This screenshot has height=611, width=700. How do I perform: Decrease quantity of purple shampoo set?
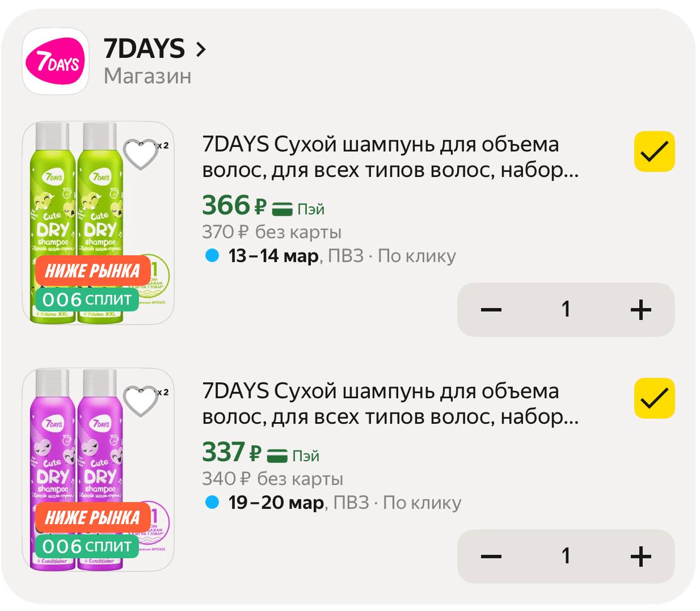(x=491, y=557)
